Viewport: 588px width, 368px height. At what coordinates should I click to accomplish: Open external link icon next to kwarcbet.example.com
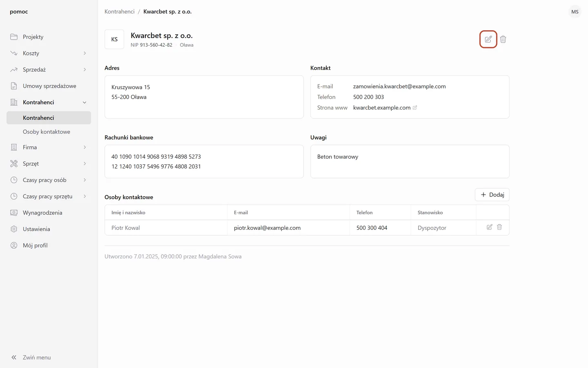(415, 108)
